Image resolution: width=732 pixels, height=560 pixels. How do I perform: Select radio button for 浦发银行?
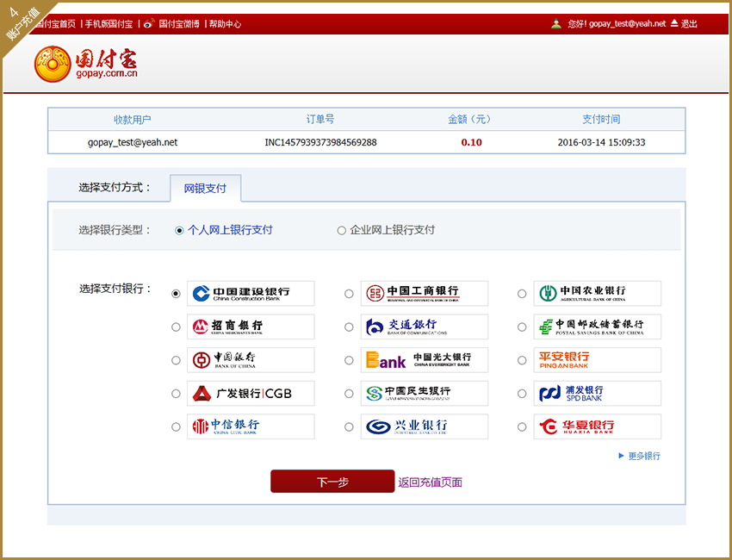pyautogui.click(x=523, y=394)
